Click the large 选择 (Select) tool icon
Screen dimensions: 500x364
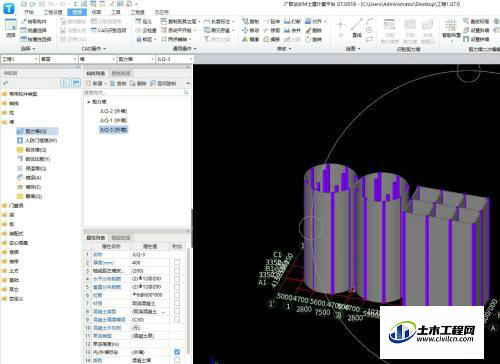10,28
